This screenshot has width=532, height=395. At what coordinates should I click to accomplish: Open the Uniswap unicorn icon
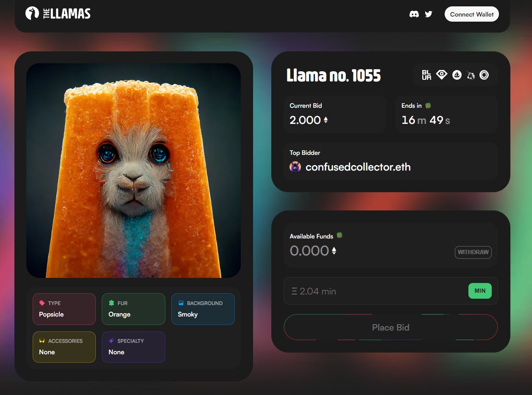coord(471,75)
